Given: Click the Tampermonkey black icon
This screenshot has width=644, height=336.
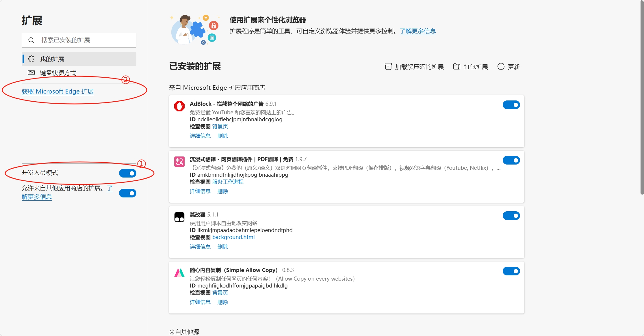Looking at the screenshot, I should [179, 217].
